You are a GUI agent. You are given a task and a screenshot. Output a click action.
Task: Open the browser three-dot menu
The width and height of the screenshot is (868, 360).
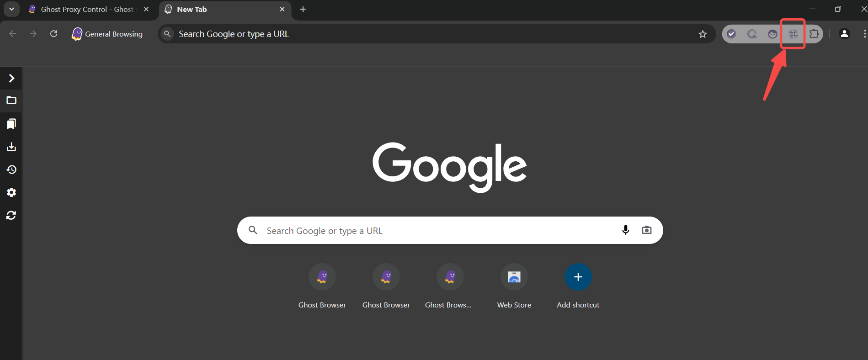click(x=864, y=34)
